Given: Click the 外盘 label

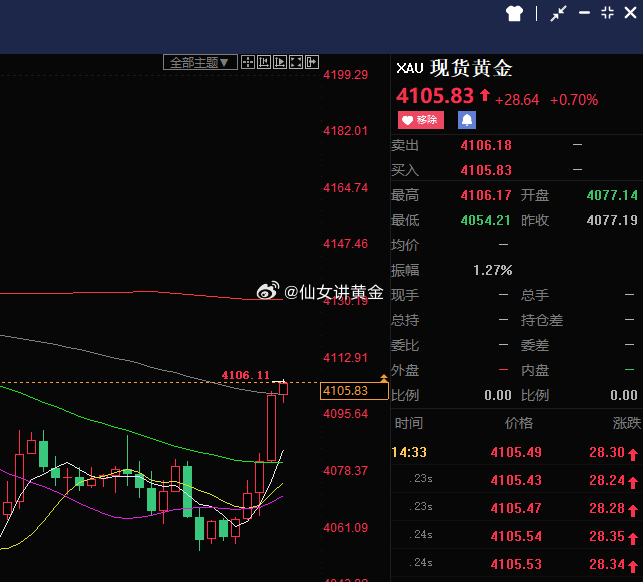Looking at the screenshot, I should [405, 370].
